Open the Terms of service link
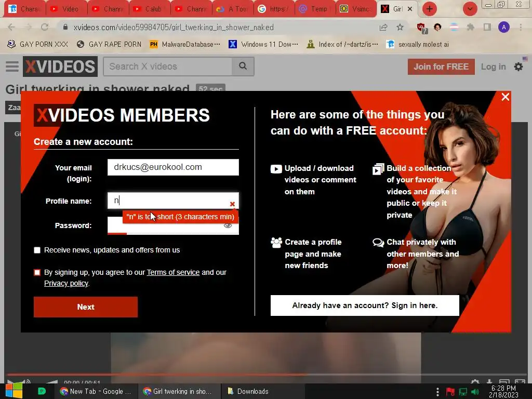Screen dimensions: 532x399 coord(173,272)
